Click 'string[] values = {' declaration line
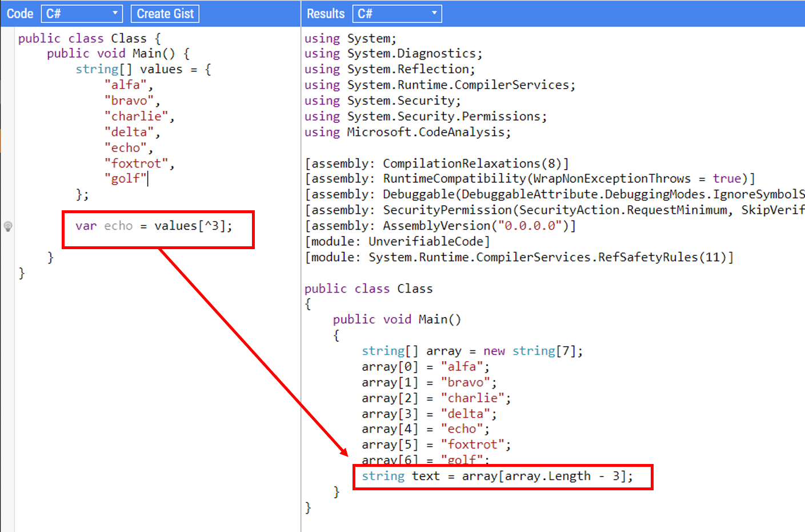 point(143,69)
